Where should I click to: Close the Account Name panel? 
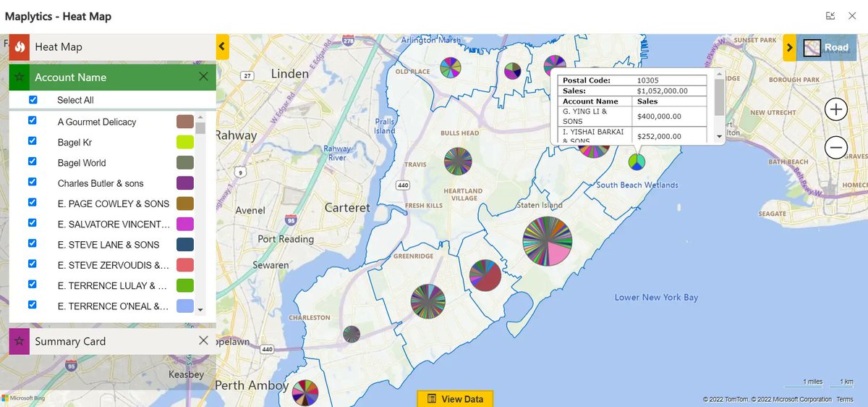click(x=203, y=77)
